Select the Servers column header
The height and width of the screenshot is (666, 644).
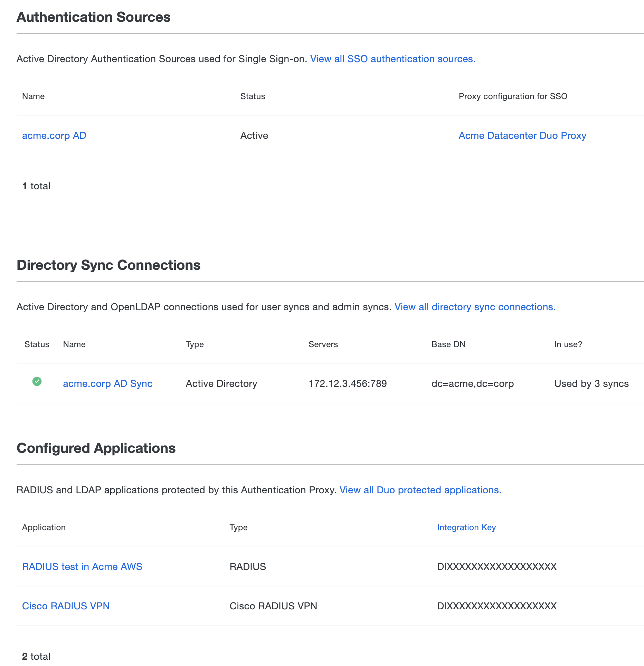323,344
